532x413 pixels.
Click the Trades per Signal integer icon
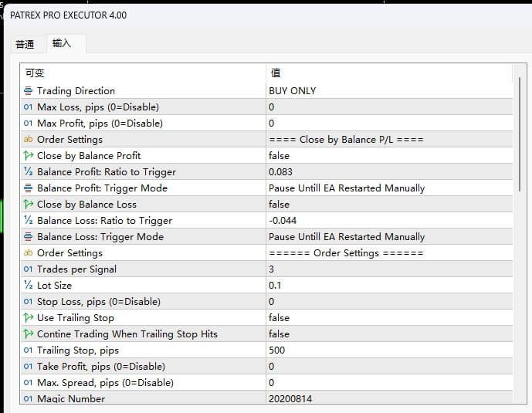click(x=28, y=269)
